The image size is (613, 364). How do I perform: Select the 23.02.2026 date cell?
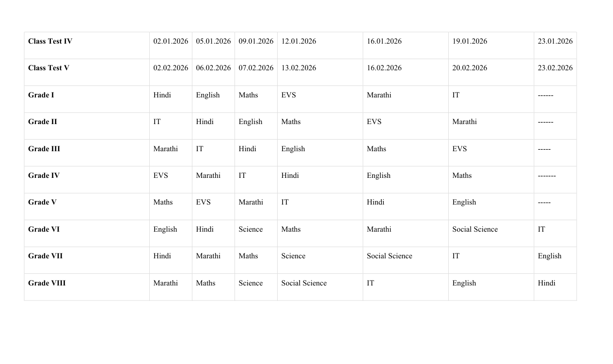(x=555, y=68)
